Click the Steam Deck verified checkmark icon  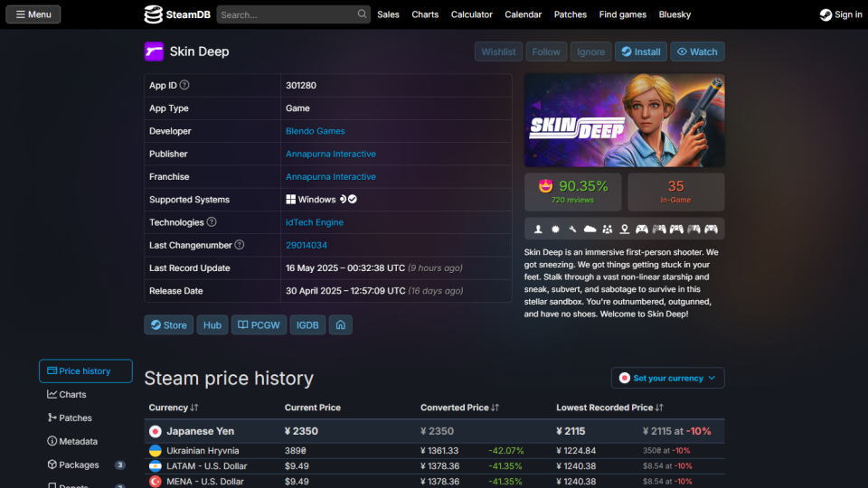(353, 199)
